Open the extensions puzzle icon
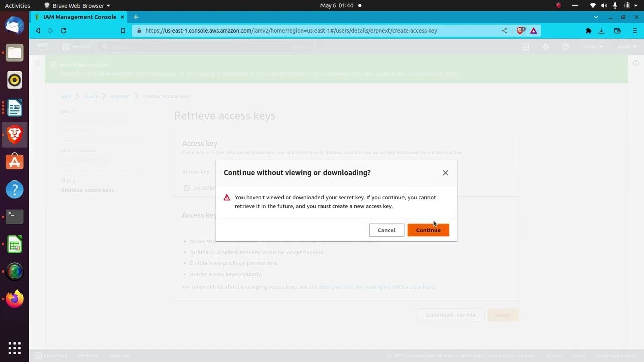The width and height of the screenshot is (644, 362). tap(588, 31)
